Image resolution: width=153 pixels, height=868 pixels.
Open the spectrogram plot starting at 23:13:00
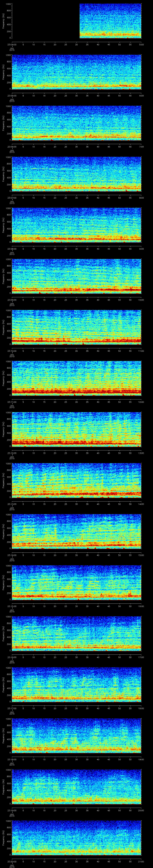click(77, 480)
